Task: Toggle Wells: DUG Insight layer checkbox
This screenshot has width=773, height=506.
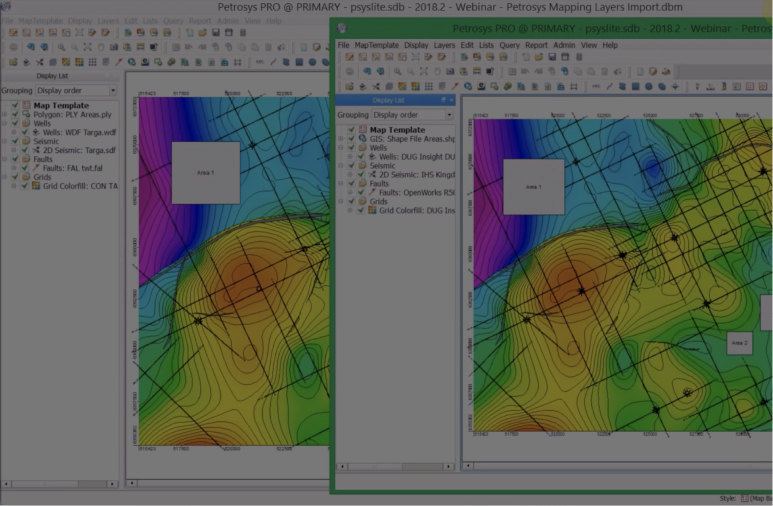Action: (x=360, y=157)
